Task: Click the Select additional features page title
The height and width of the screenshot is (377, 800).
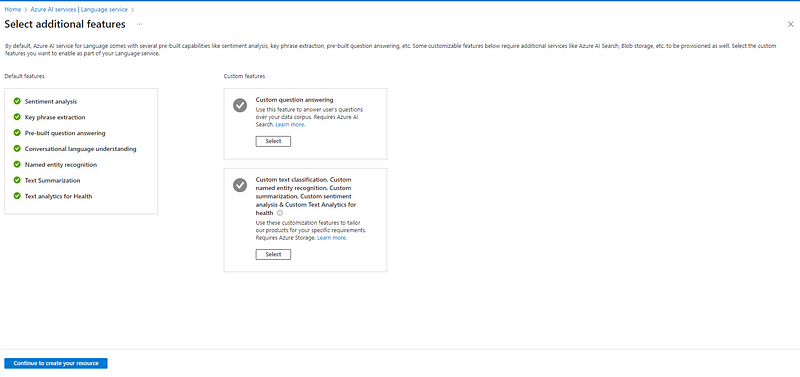Action: click(x=65, y=24)
